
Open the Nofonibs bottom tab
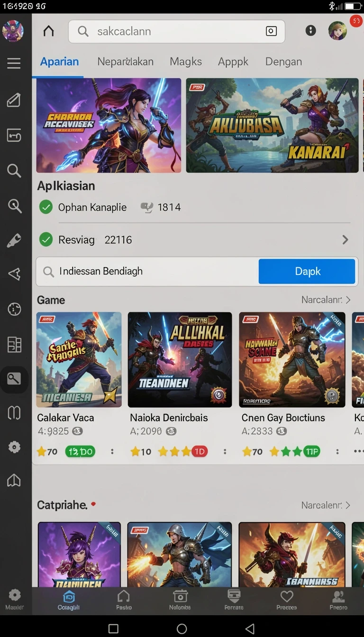point(180,600)
